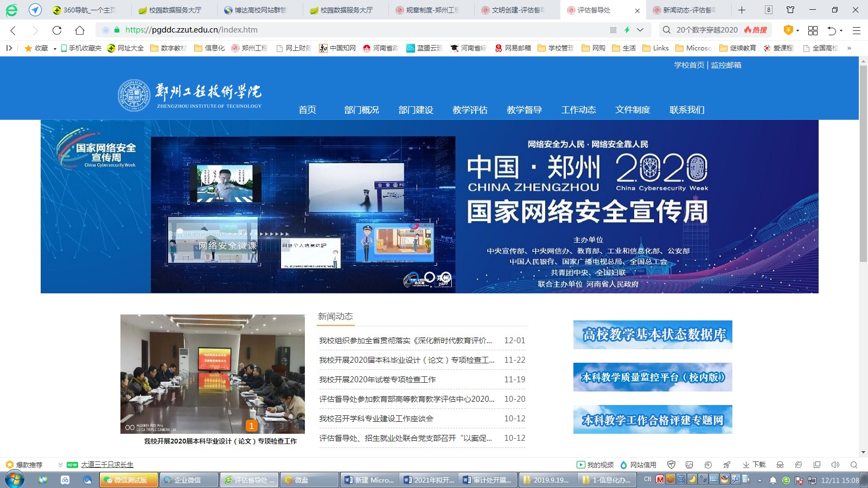Select slide indicator 1 on news photo
Screen dimensions: 868x488
251,426
